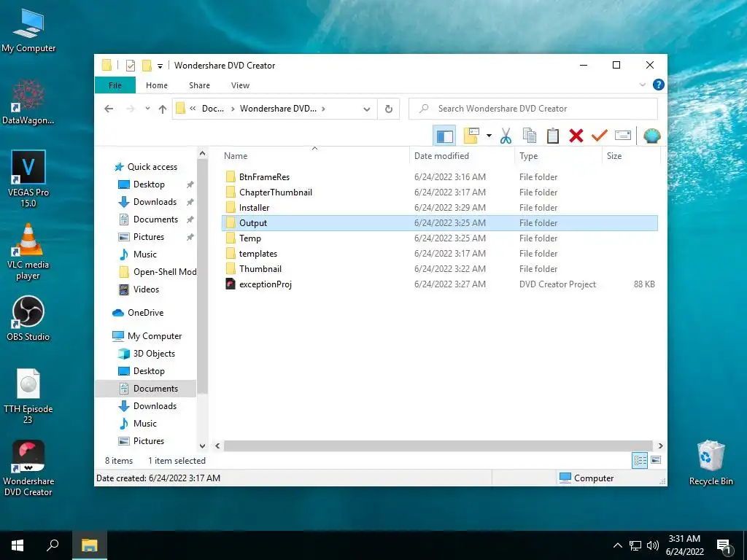Click the Cut scissors icon
Viewport: 747px width, 560px height.
(506, 136)
